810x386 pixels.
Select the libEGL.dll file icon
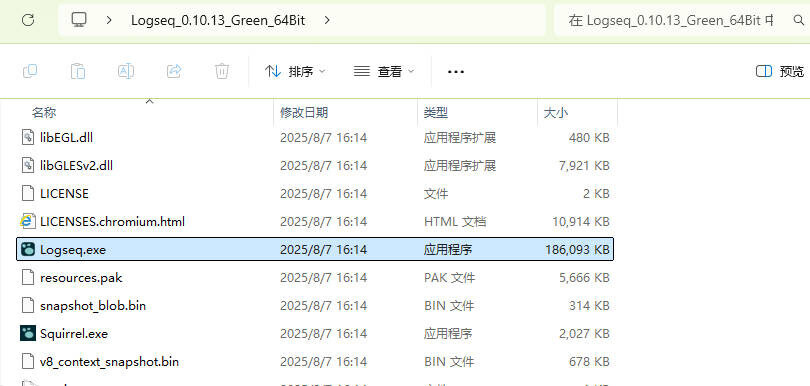pos(27,137)
